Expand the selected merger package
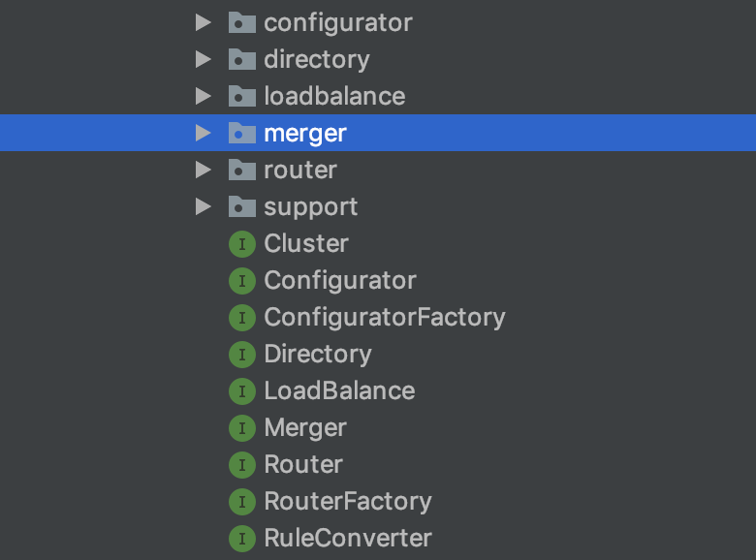This screenshot has width=756, height=560. [x=203, y=133]
